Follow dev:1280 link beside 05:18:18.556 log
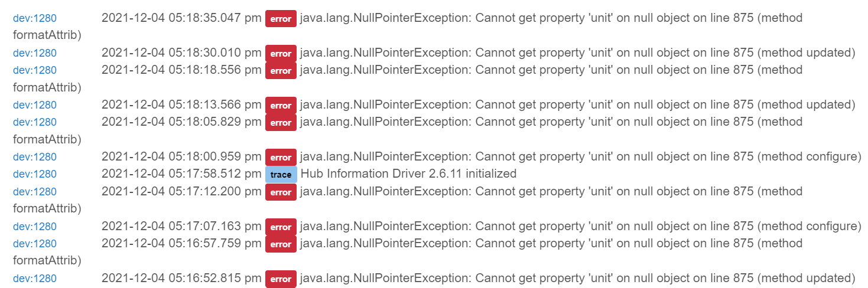 (35, 70)
